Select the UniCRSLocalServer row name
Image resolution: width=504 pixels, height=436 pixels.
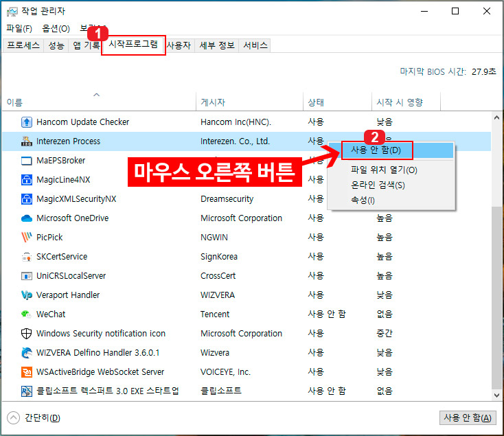click(71, 275)
